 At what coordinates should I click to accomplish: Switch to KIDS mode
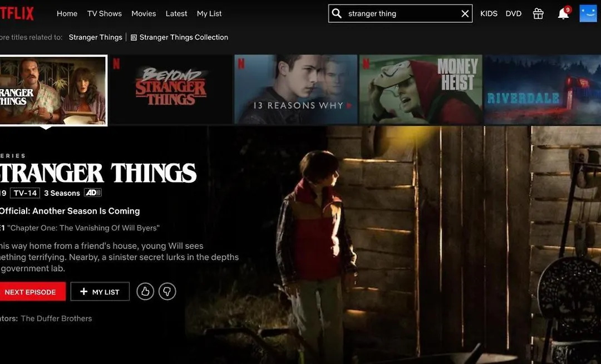point(489,13)
